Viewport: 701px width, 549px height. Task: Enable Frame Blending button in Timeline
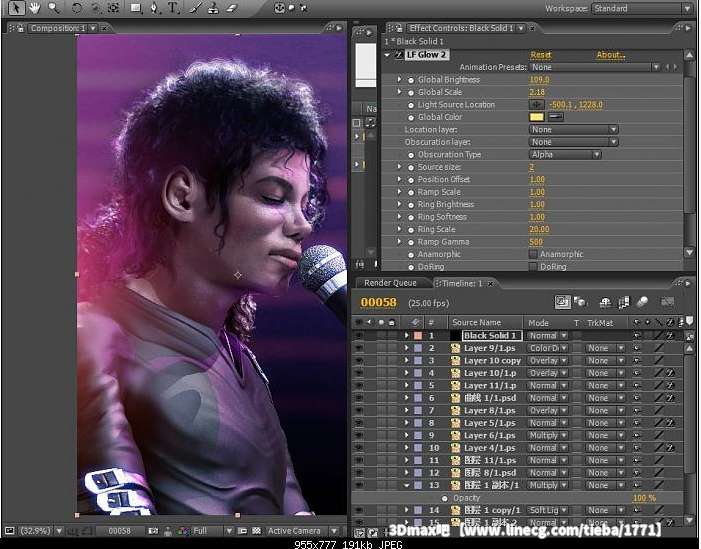coord(624,303)
